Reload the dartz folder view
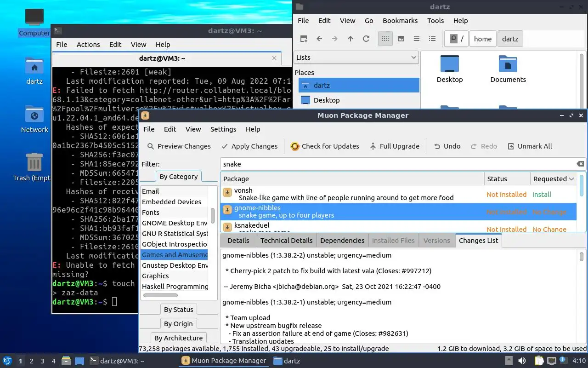Screen dimensions: 588x368 [x=366, y=39]
